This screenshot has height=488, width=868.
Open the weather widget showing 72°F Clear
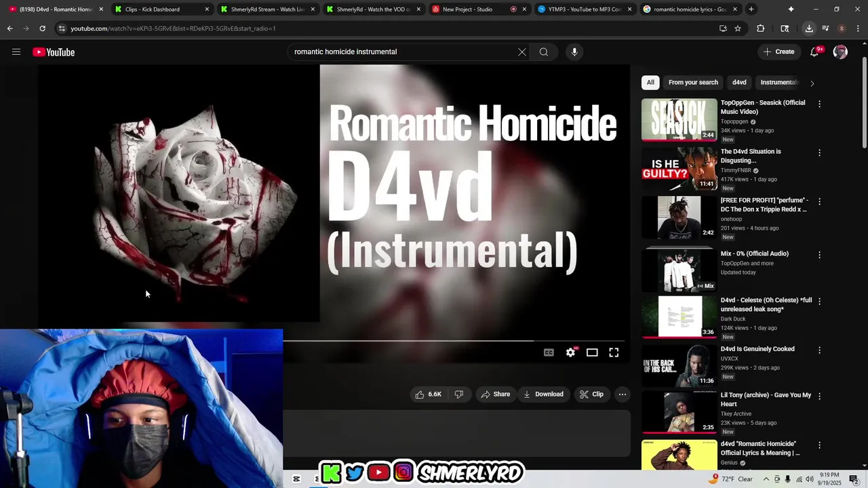[x=730, y=479]
